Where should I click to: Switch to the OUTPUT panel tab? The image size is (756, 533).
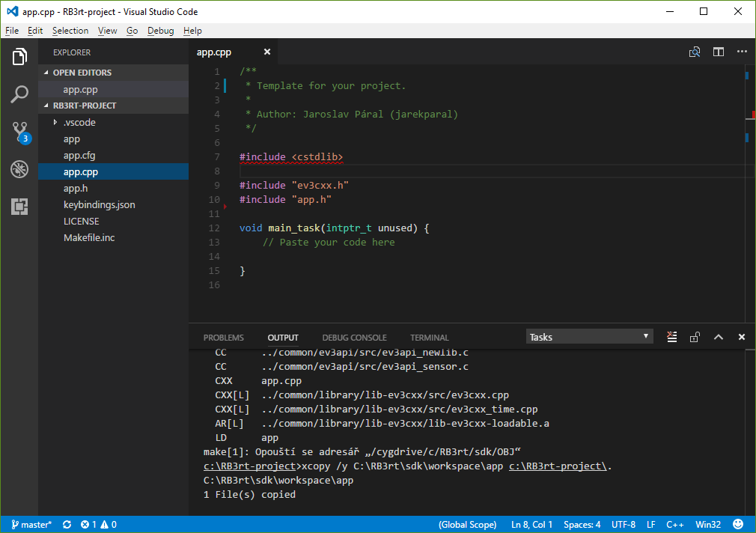(x=283, y=337)
